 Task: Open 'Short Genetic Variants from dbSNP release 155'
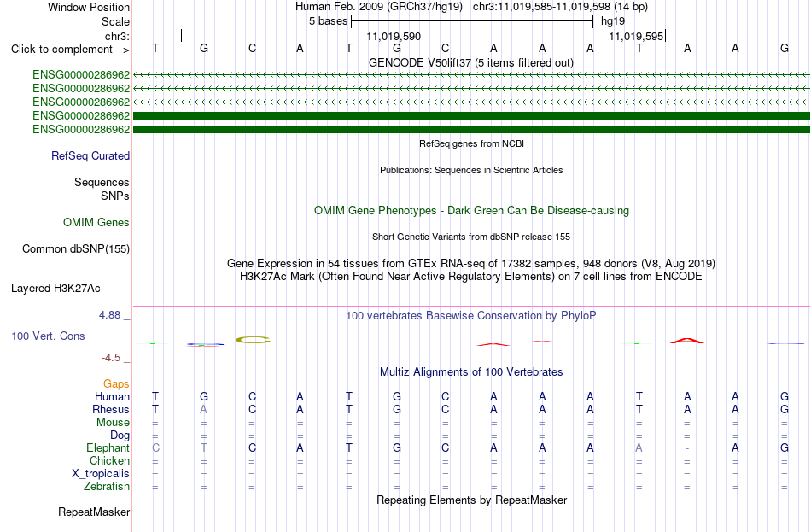470,237
